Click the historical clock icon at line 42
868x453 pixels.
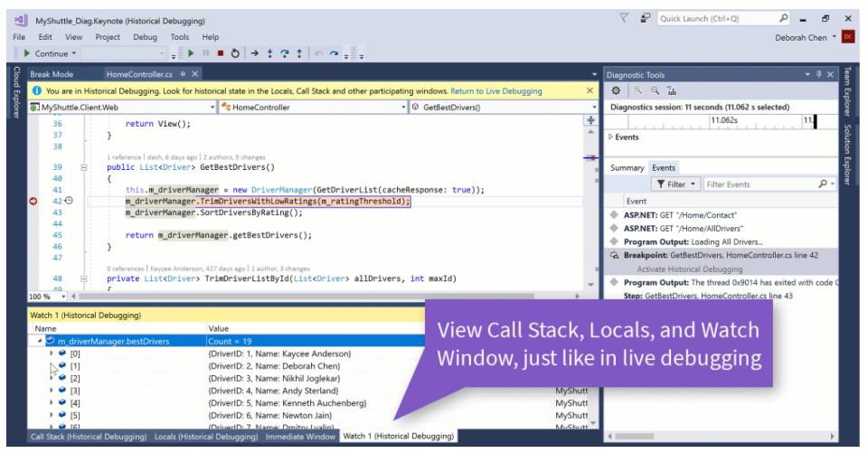point(69,201)
